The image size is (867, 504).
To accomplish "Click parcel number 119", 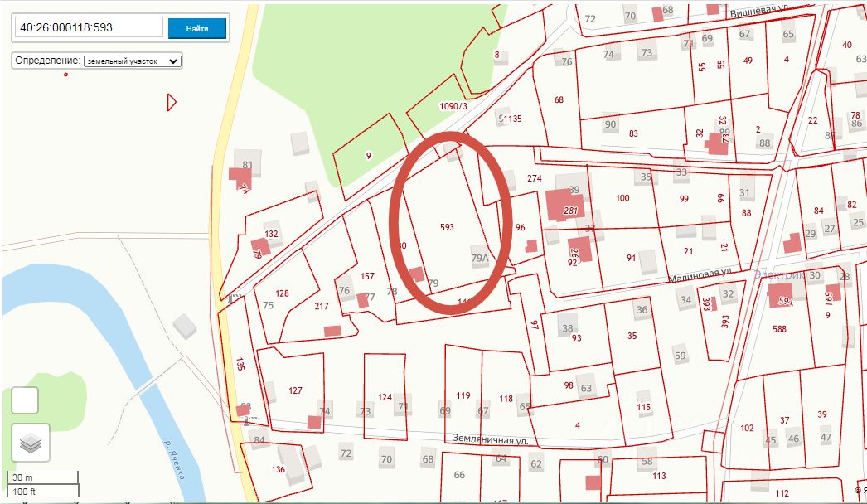I will click(463, 395).
